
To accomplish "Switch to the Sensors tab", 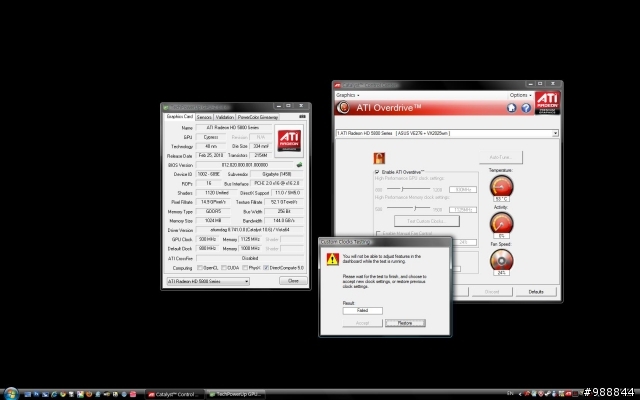I will pyautogui.click(x=204, y=117).
